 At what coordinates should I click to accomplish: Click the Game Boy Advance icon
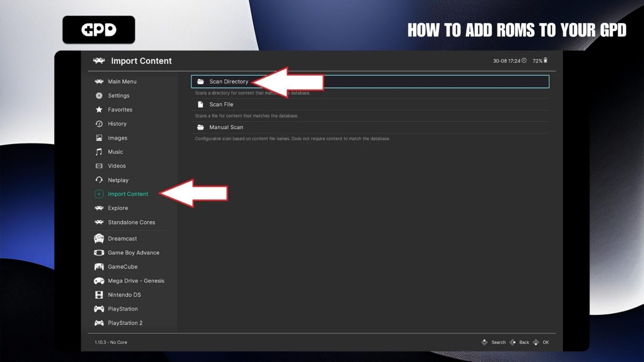[99, 253]
